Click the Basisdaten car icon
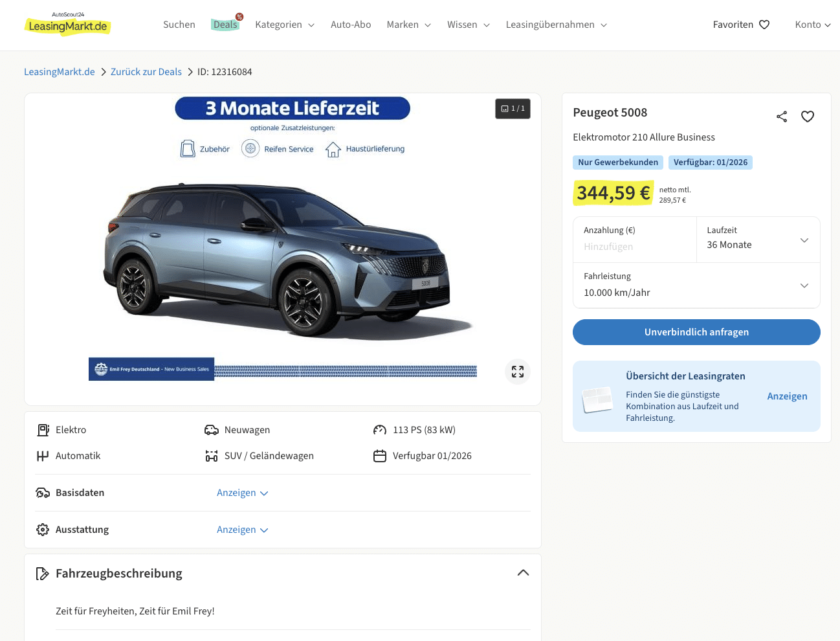This screenshot has width=840, height=641. point(43,493)
